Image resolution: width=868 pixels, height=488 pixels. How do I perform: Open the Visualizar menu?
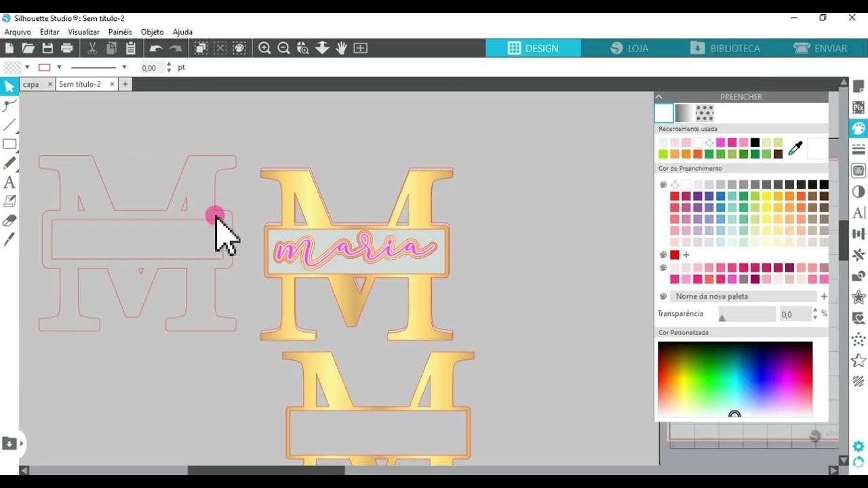click(x=83, y=32)
